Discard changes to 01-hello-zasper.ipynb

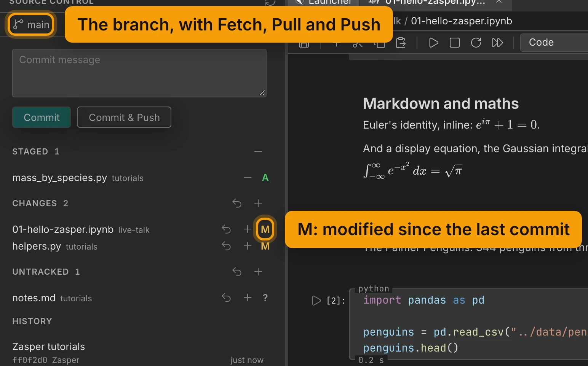click(226, 229)
